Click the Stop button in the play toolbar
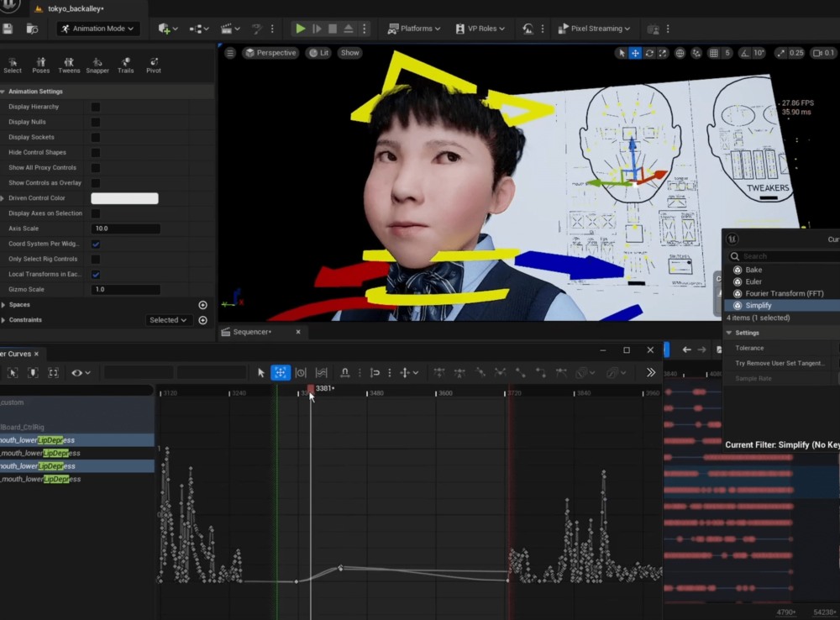 (333, 29)
